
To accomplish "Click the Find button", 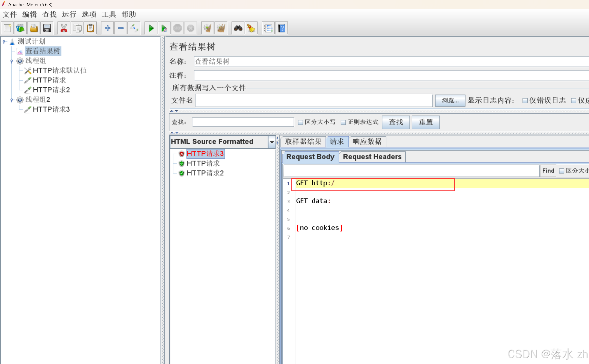I will click(x=548, y=171).
